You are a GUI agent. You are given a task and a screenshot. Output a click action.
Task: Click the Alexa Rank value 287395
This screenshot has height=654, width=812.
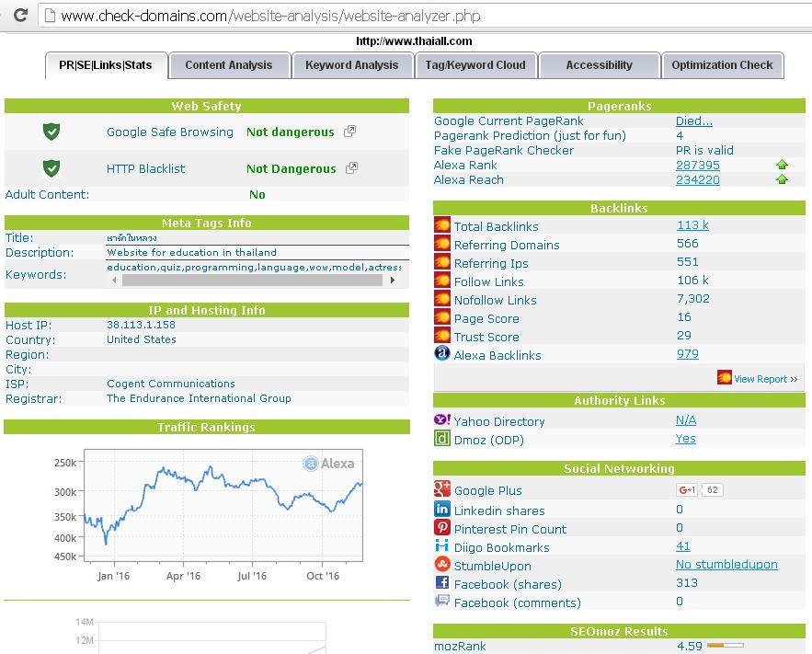tap(698, 166)
